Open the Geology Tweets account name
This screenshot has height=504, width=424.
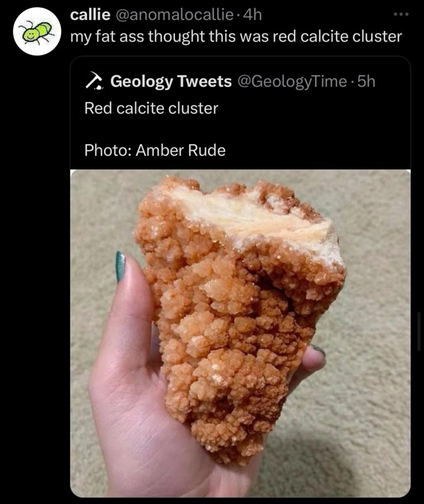tap(171, 82)
